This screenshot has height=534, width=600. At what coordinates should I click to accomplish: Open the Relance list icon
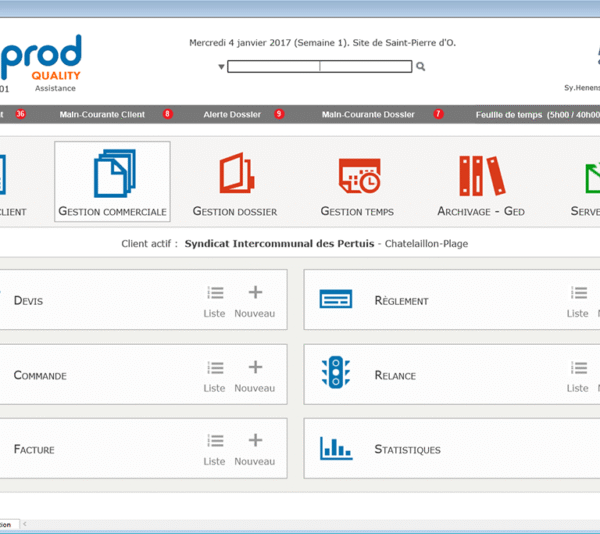(x=579, y=368)
